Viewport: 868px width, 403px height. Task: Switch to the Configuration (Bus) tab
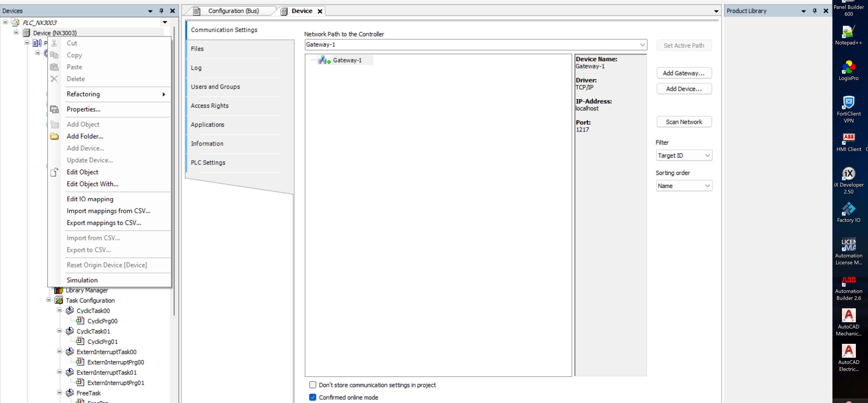[233, 11]
